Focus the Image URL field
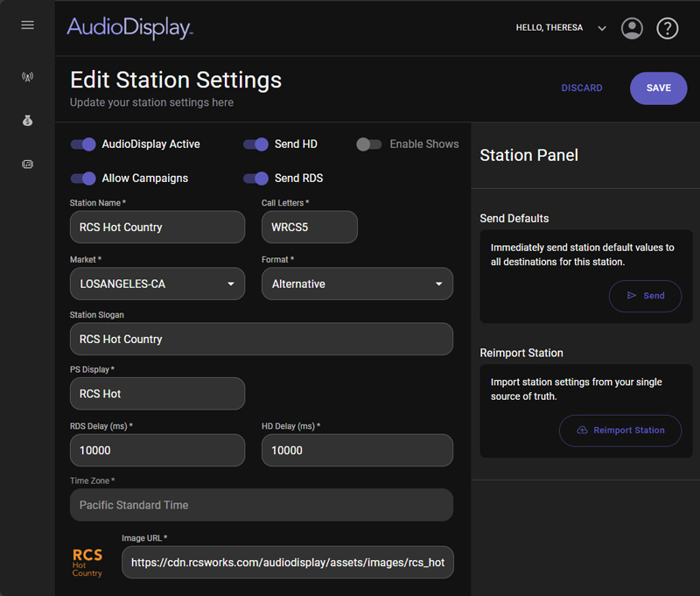This screenshot has height=596, width=700. (288, 562)
